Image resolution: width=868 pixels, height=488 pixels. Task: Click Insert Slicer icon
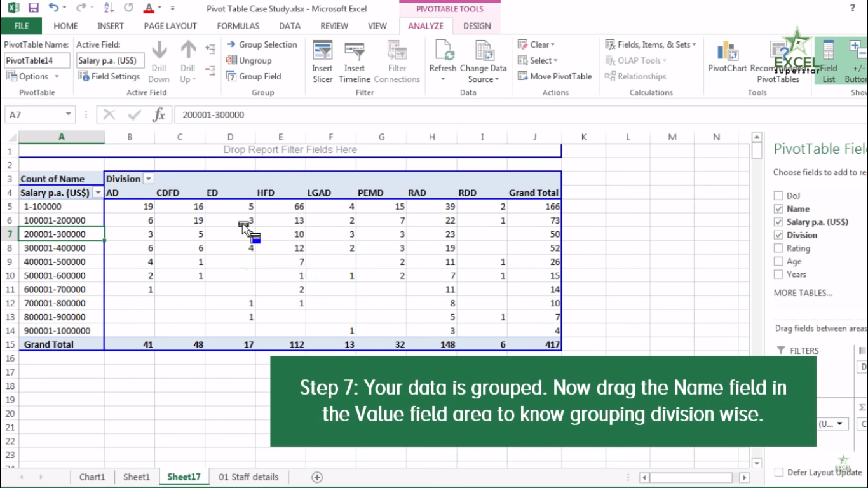tap(322, 51)
